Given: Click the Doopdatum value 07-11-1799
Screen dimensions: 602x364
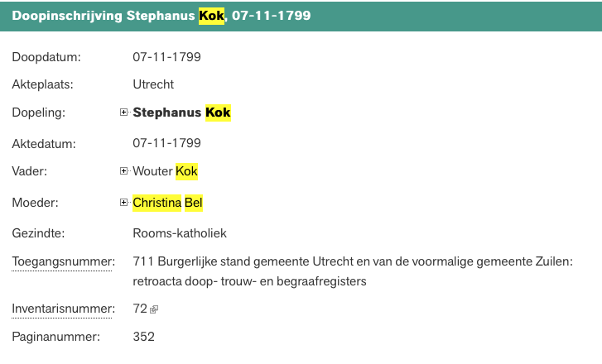Looking at the screenshot, I should pos(166,57).
